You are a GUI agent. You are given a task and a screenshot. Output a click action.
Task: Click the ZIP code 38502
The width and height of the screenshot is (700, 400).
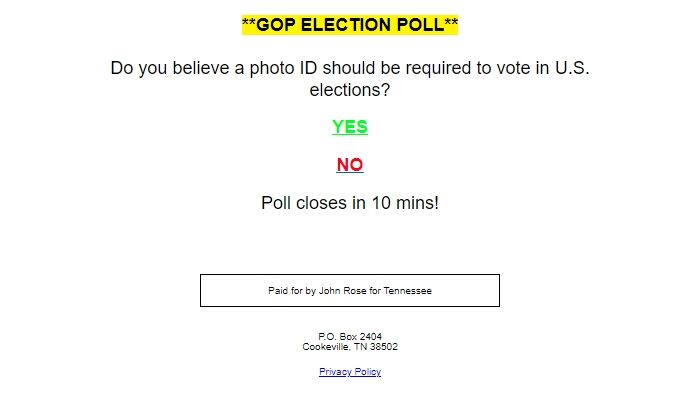point(385,347)
